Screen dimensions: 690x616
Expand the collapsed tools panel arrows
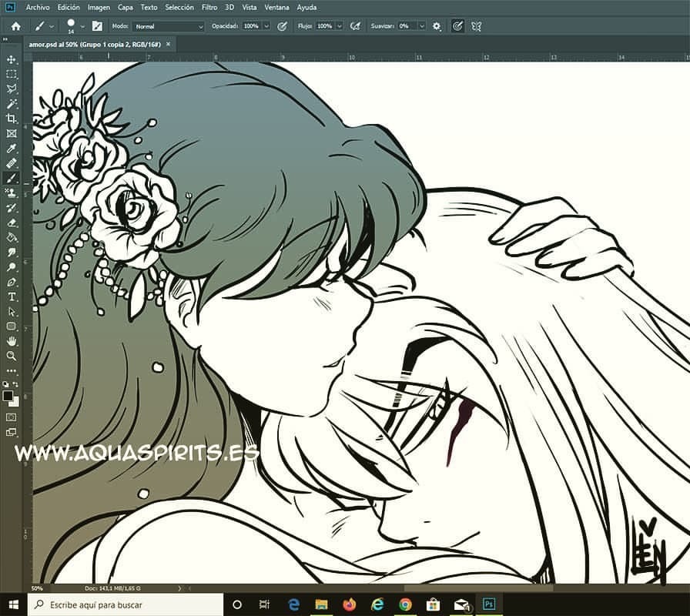(5, 39)
